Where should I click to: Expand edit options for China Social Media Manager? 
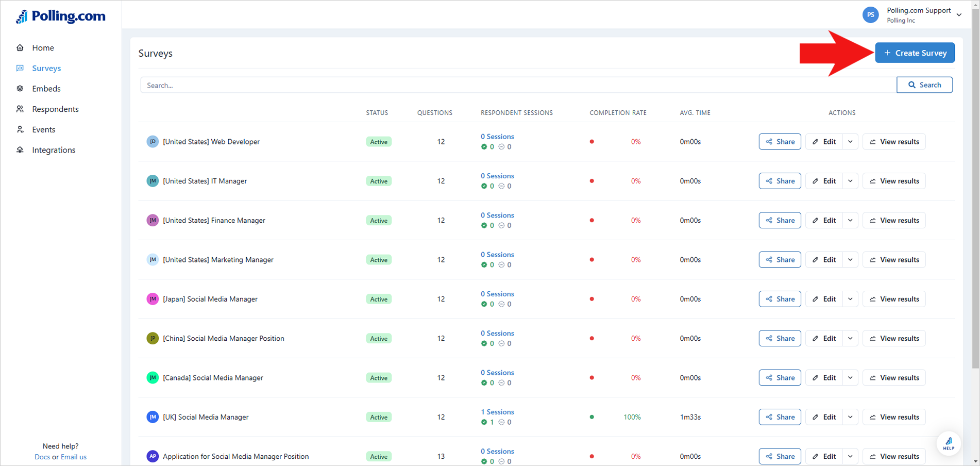pyautogui.click(x=850, y=338)
